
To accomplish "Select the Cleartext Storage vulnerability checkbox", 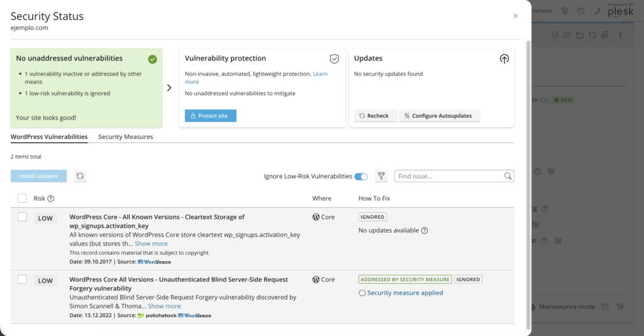I will [22, 217].
